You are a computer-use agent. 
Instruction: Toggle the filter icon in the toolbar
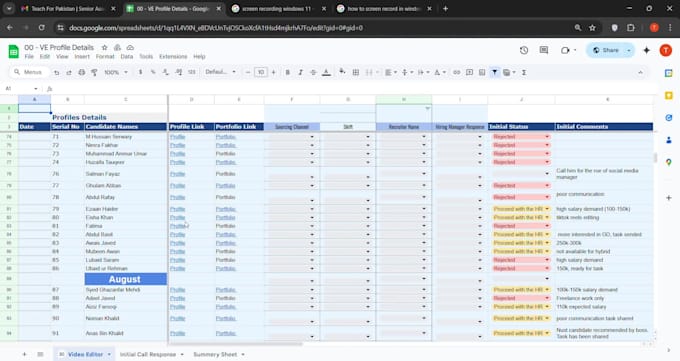[494, 72]
